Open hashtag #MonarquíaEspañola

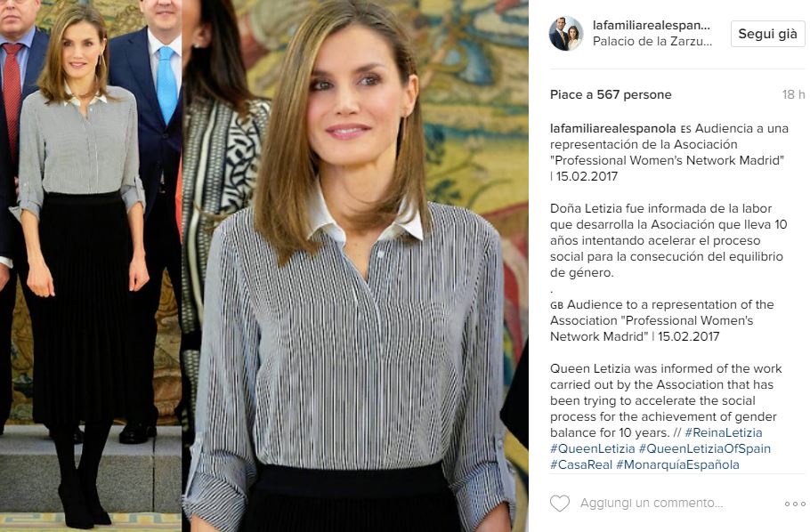coord(677,464)
